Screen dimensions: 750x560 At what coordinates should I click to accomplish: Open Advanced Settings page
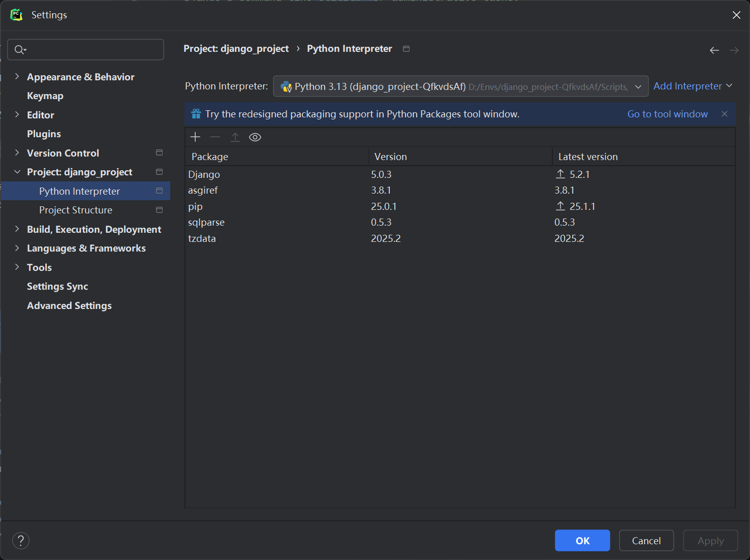(x=69, y=305)
